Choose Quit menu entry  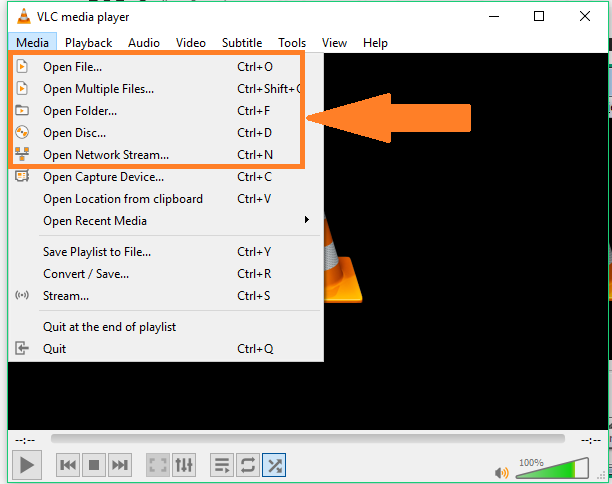[166, 349]
